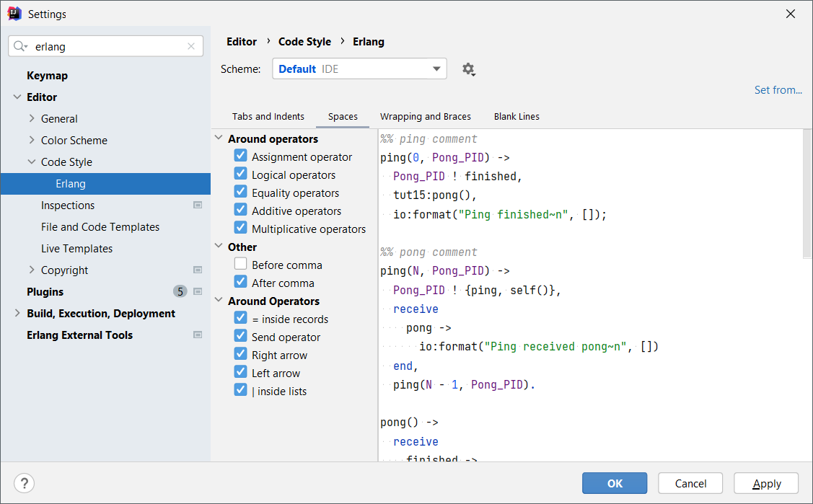
Task: Expand the Color Scheme node
Action: click(x=32, y=141)
